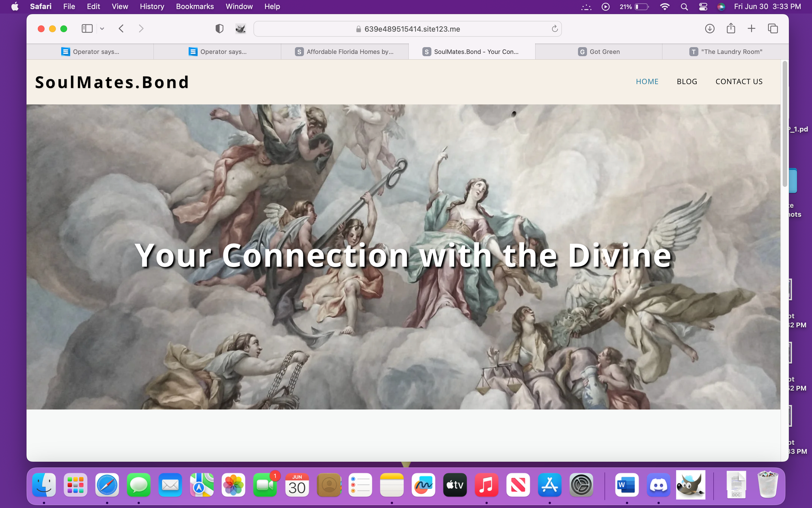Open the History menu
This screenshot has height=508, width=812.
coord(152,7)
